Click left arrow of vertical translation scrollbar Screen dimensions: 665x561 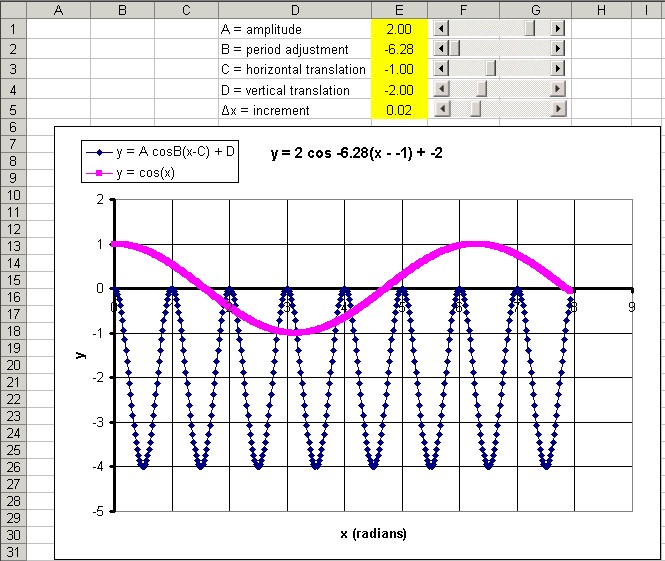point(441,90)
